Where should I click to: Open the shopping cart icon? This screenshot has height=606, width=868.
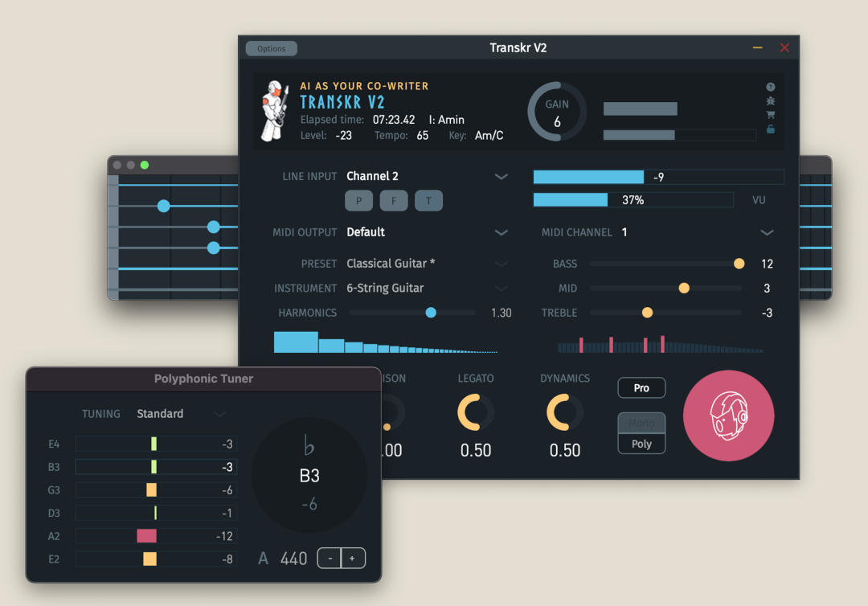770,115
